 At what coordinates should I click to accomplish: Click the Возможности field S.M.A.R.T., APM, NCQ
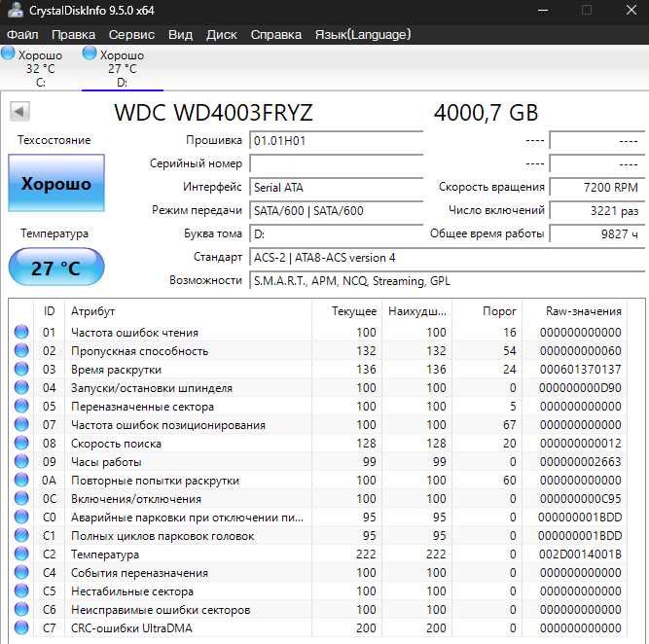coord(447,281)
